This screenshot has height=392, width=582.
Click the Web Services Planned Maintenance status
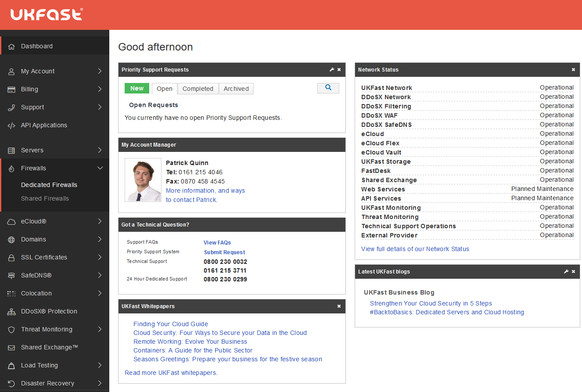542,189
